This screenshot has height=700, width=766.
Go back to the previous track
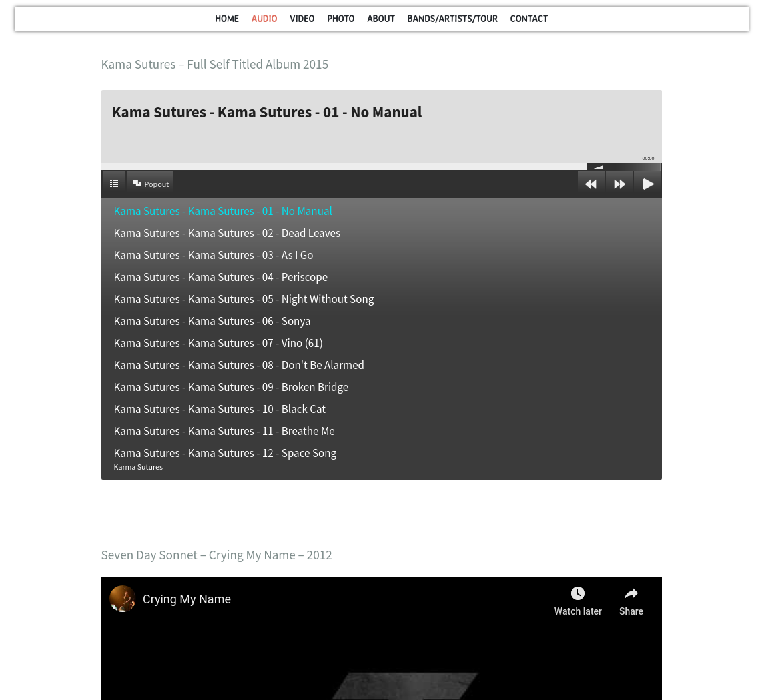pyautogui.click(x=591, y=184)
